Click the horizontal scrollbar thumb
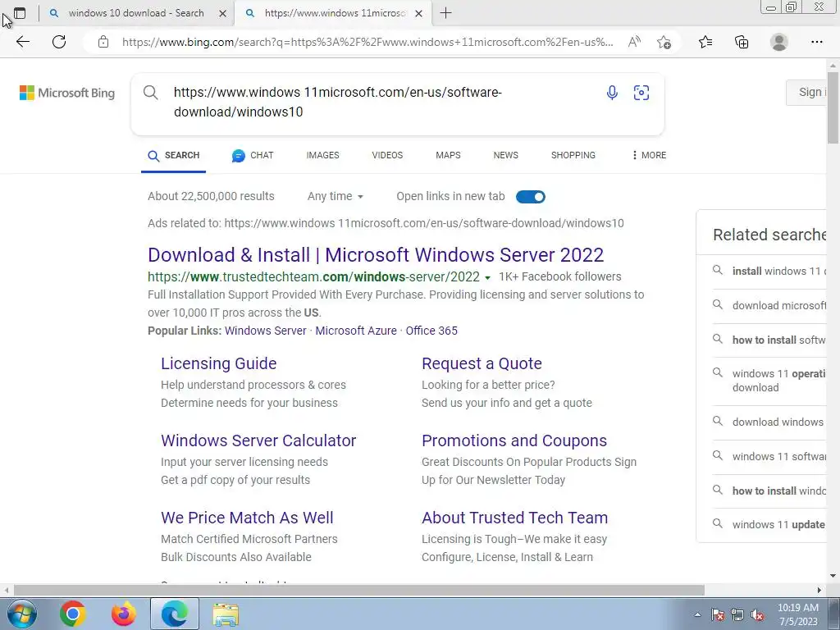This screenshot has width=840, height=630. (x=359, y=590)
